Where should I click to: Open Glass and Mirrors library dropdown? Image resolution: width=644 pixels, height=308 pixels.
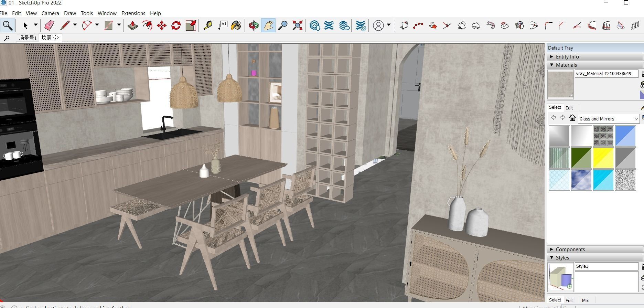point(636,119)
